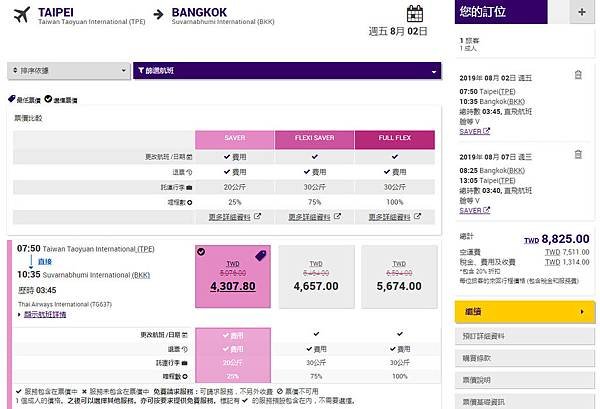Click 1 旅客 passenger count
Screen dimensions: 600x409
[x=470, y=40]
